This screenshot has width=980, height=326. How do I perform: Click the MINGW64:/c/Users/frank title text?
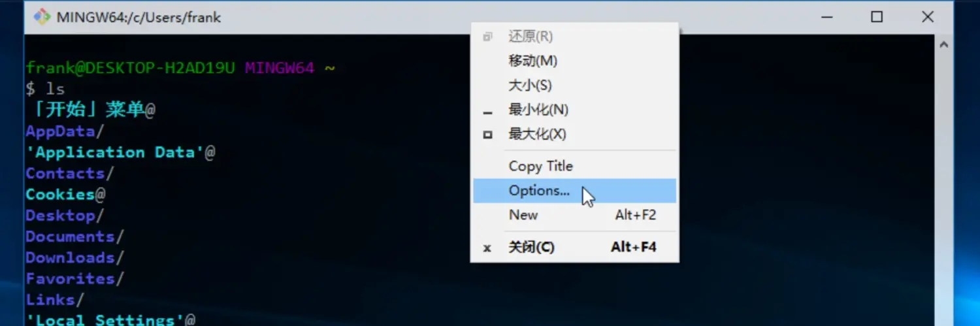(x=139, y=18)
